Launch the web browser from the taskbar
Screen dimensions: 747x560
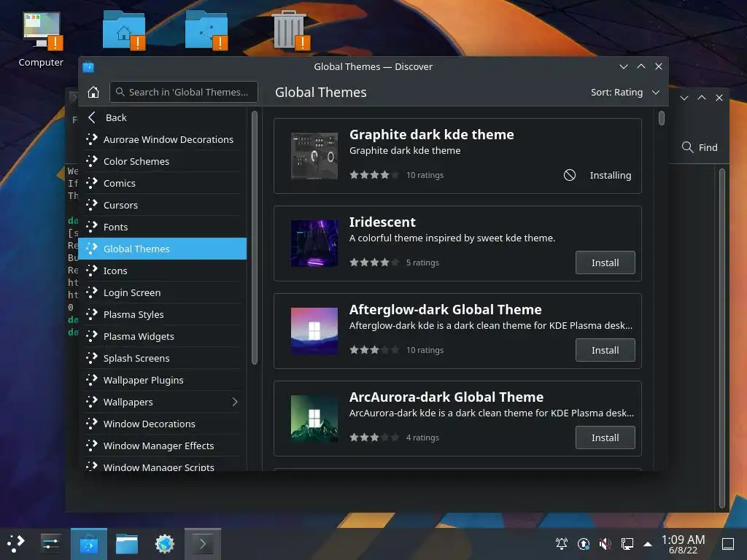[x=165, y=543]
